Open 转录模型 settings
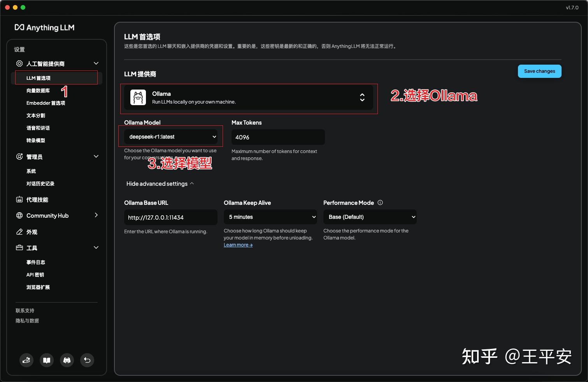 tap(36, 140)
